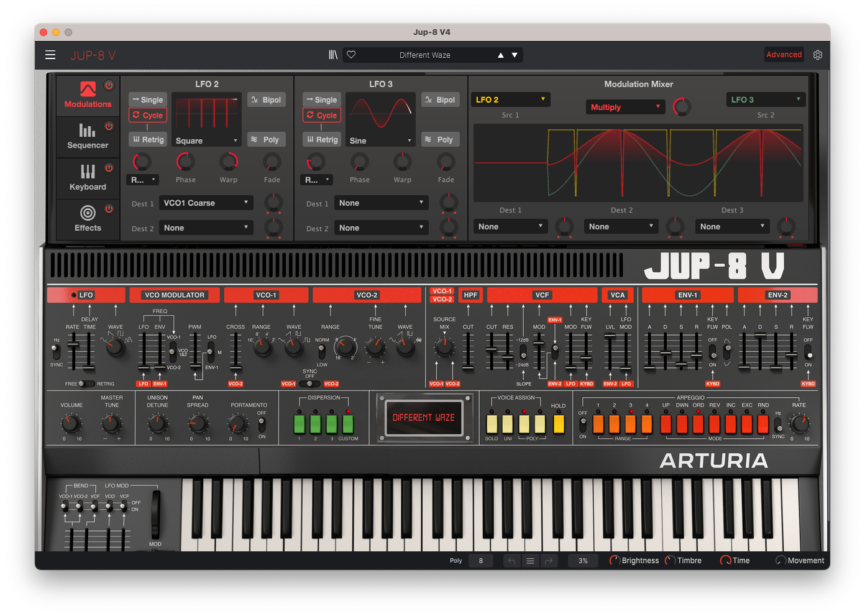This screenshot has width=865, height=616.
Task: Adjust the ENV-1 A attack slider
Action: [650, 367]
